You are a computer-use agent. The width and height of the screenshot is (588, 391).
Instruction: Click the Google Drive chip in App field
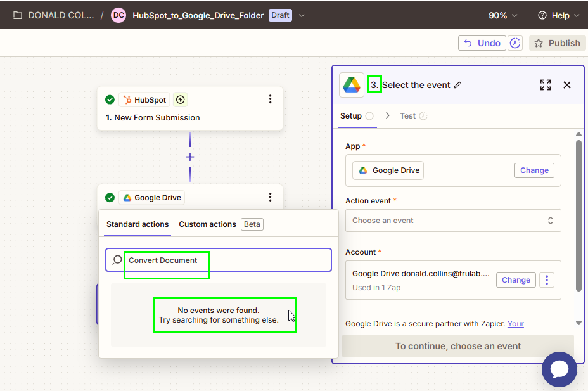[x=388, y=170]
